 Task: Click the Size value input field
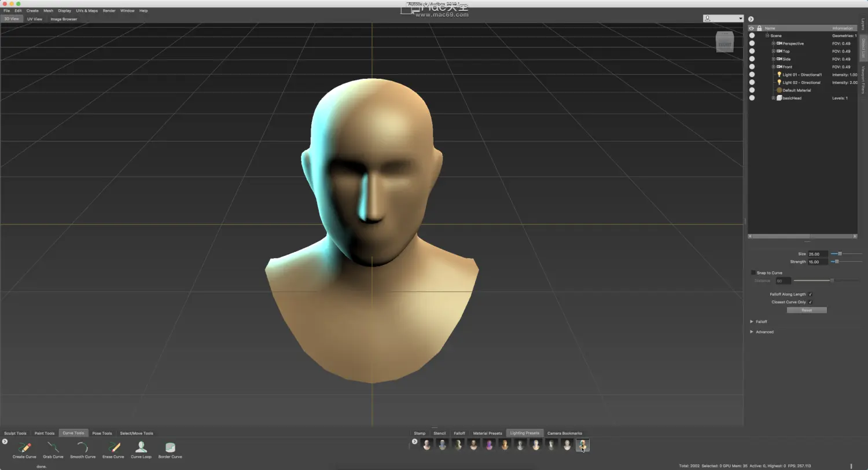817,254
